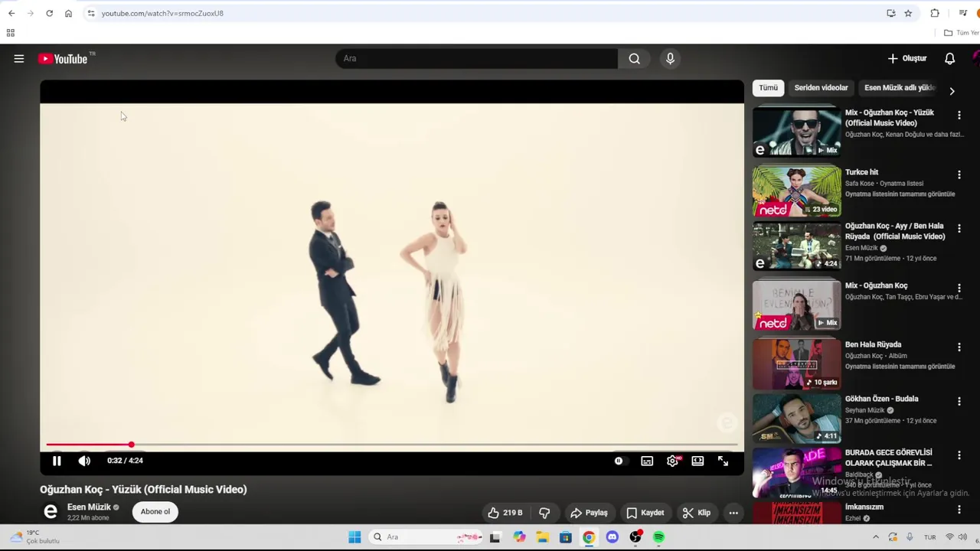Image resolution: width=980 pixels, height=551 pixels.
Task: Go back in the browser
Action: 11,13
